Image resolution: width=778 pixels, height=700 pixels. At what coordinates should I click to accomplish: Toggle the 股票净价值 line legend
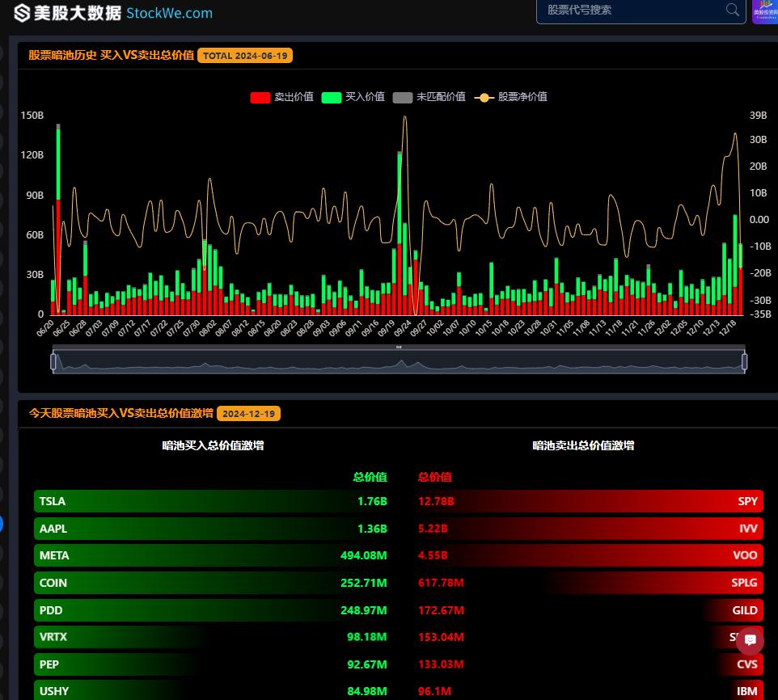pos(511,97)
